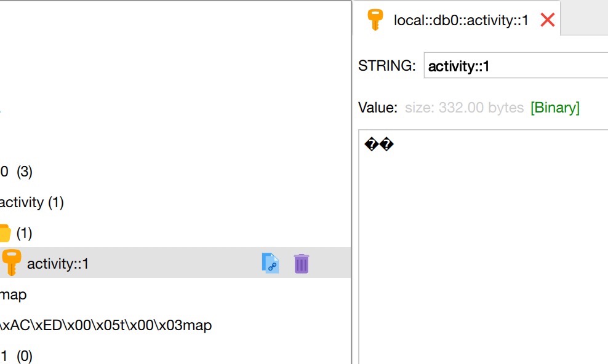Viewport: 608px width, 364px height.
Task: Open the map key in the tree
Action: [13, 295]
